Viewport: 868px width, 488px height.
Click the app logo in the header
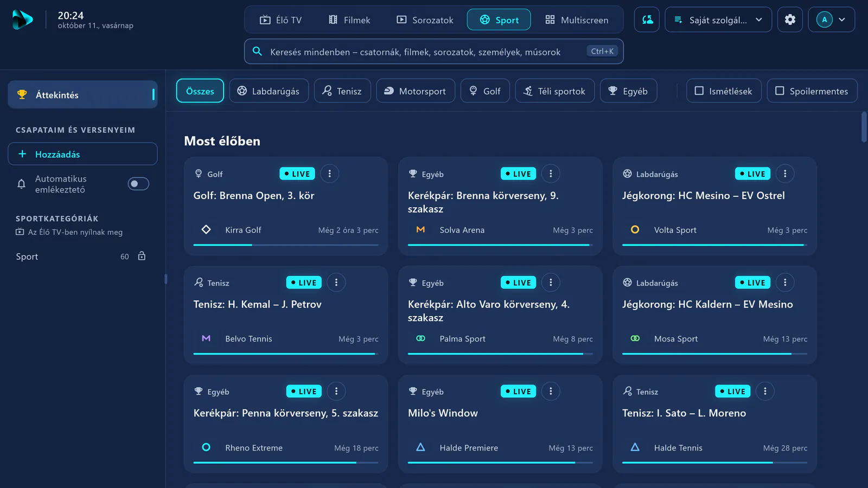23,20
